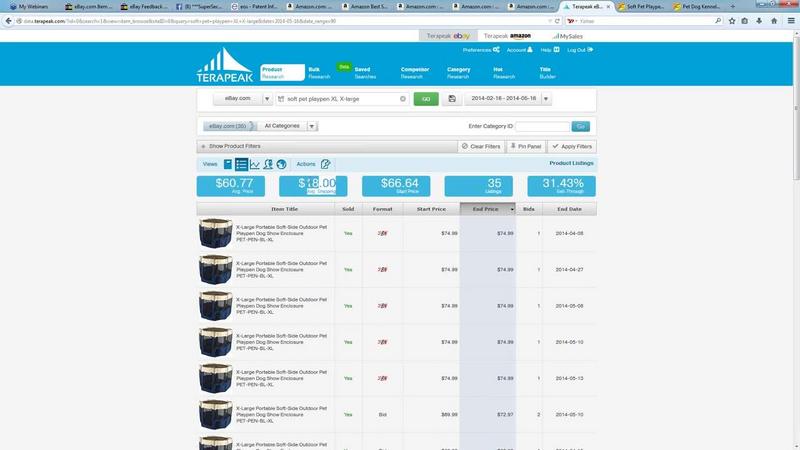800x450 pixels.
Task: Click the category ID Go button
Action: (x=581, y=126)
